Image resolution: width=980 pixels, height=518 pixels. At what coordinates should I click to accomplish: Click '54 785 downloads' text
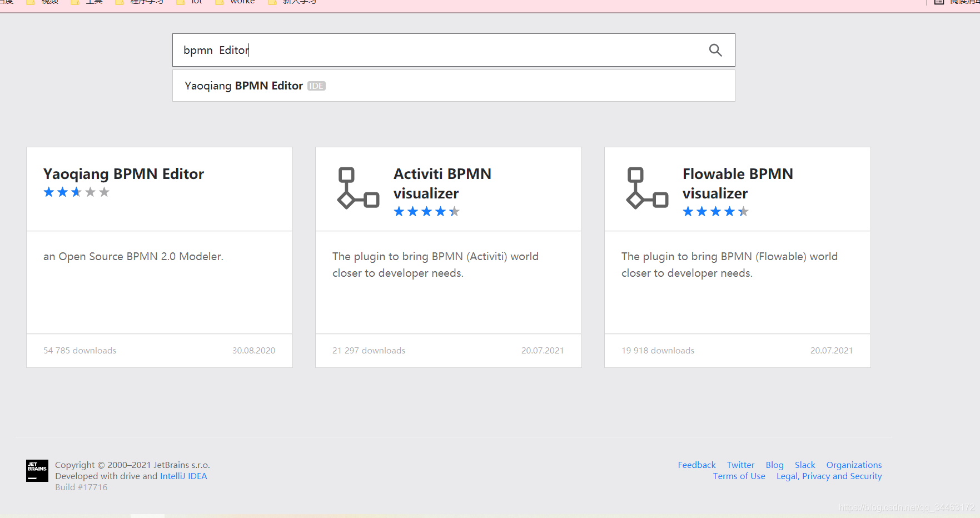pyautogui.click(x=80, y=351)
